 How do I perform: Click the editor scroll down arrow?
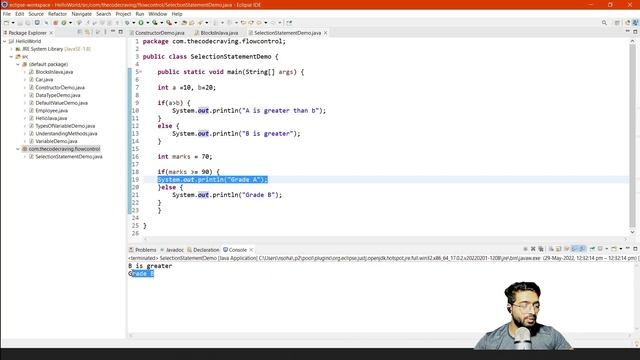(632, 232)
